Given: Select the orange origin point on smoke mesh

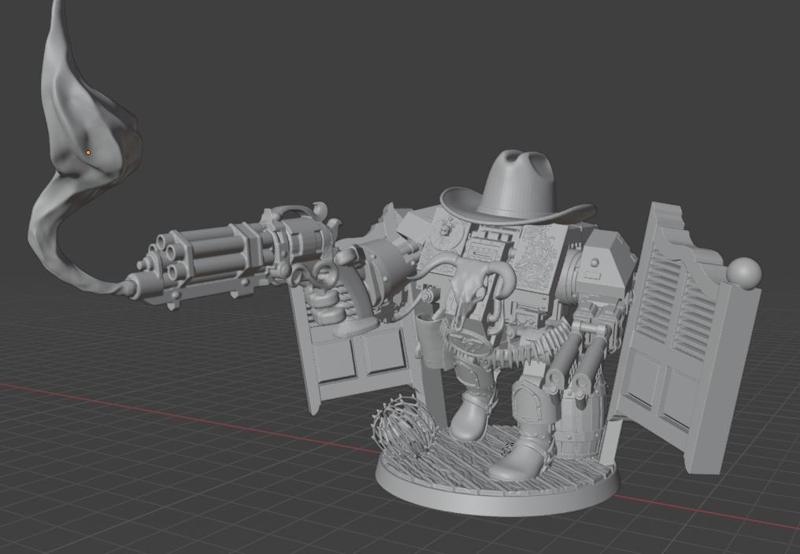Looking at the screenshot, I should point(88,152).
